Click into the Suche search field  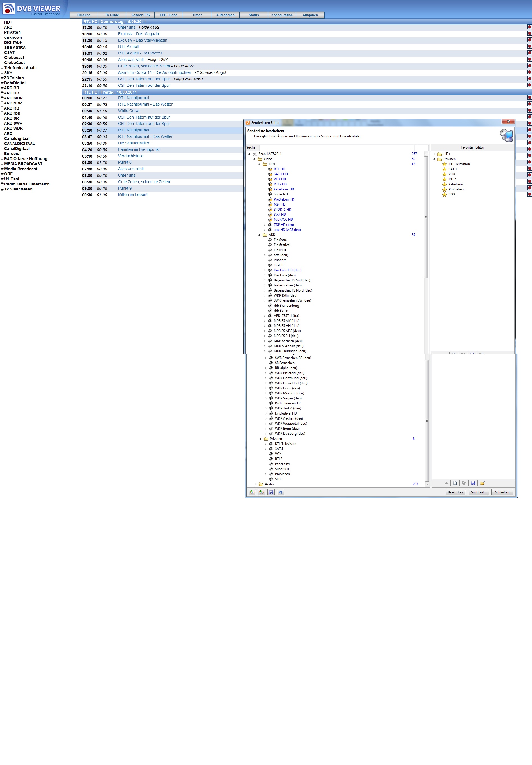tap(336, 147)
